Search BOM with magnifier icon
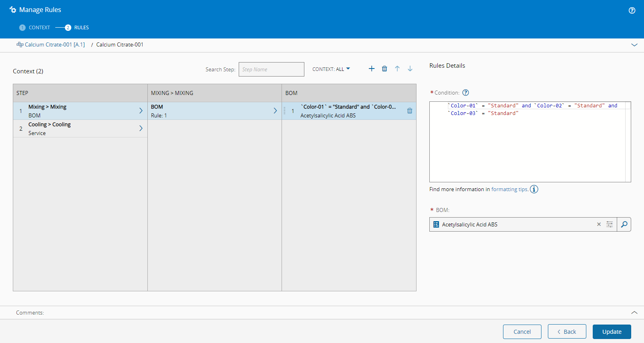Viewport: 644px width, 343px height. click(624, 224)
